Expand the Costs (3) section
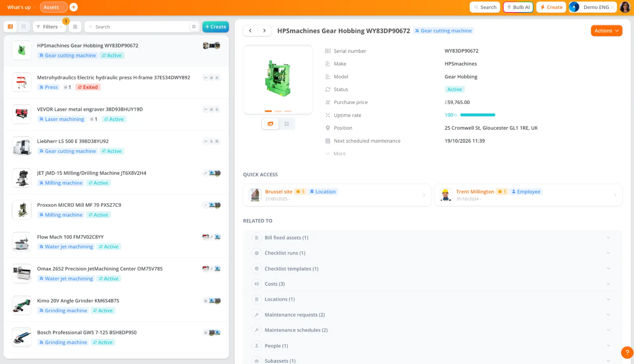634x364 pixels. pyautogui.click(x=275, y=284)
